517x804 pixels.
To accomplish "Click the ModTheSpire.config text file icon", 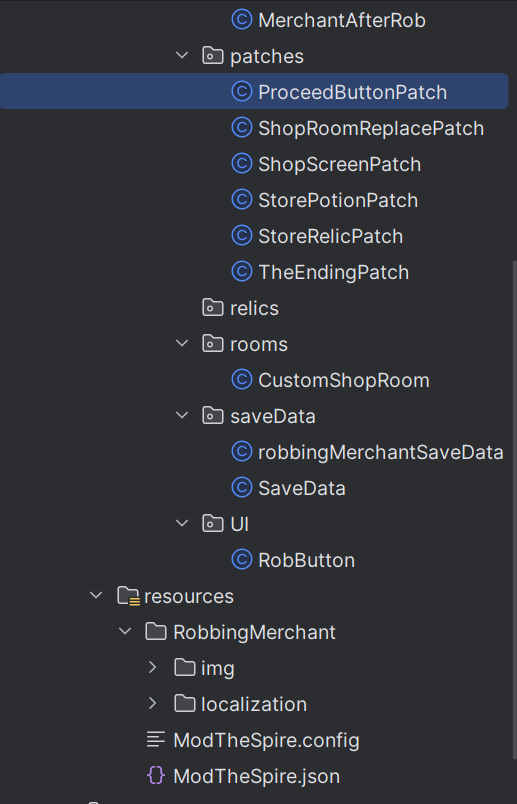I will click(156, 739).
